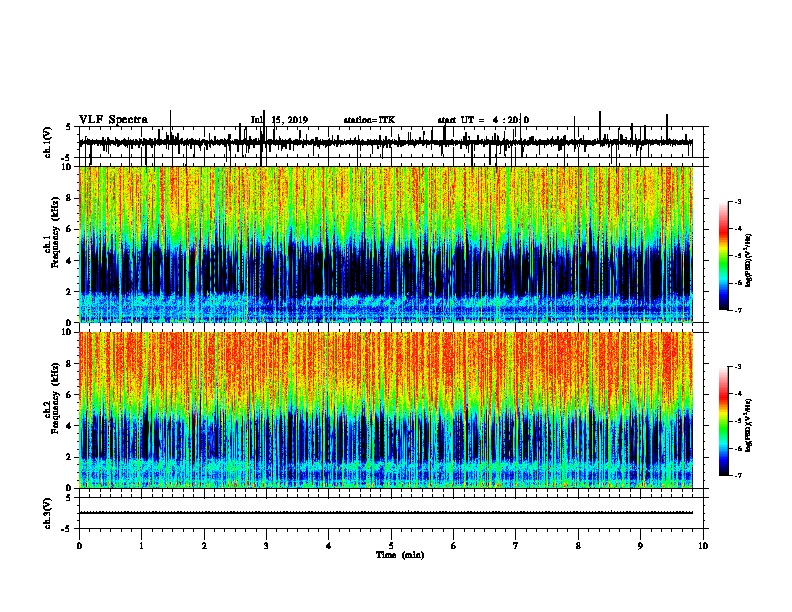Click time axis tick label "10"
Image resolution: width=792 pixels, height=612 pixels.
pyautogui.click(x=703, y=546)
